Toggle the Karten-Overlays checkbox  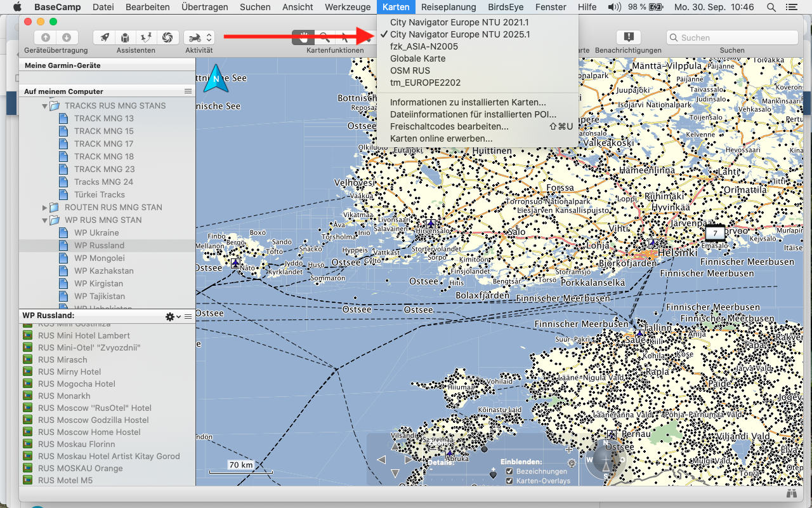(509, 481)
